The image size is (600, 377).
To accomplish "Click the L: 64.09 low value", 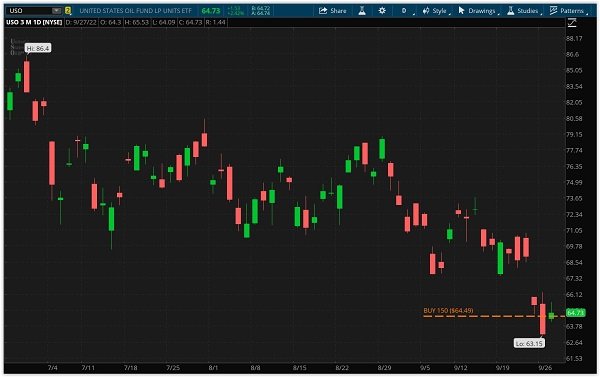I will (x=164, y=22).
